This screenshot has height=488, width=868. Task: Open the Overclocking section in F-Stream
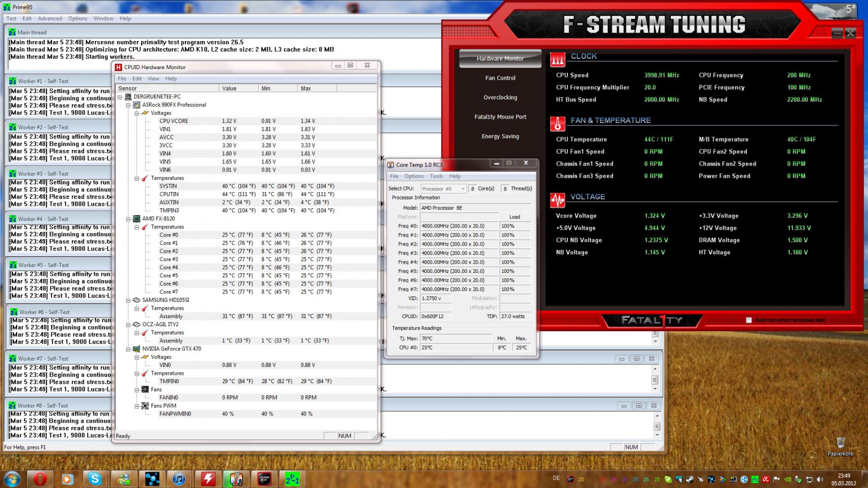(x=500, y=98)
